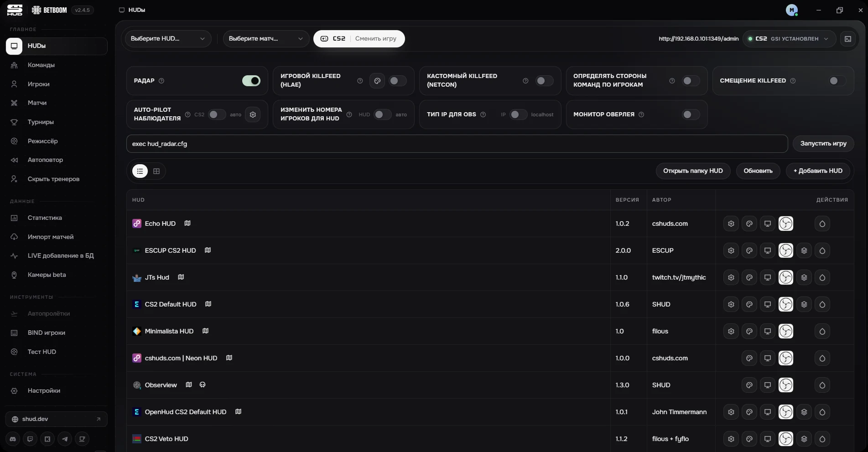Viewport: 868px width, 452px height.
Task: Click palette icon next to HLAE killfeed toggle
Action: 377,81
